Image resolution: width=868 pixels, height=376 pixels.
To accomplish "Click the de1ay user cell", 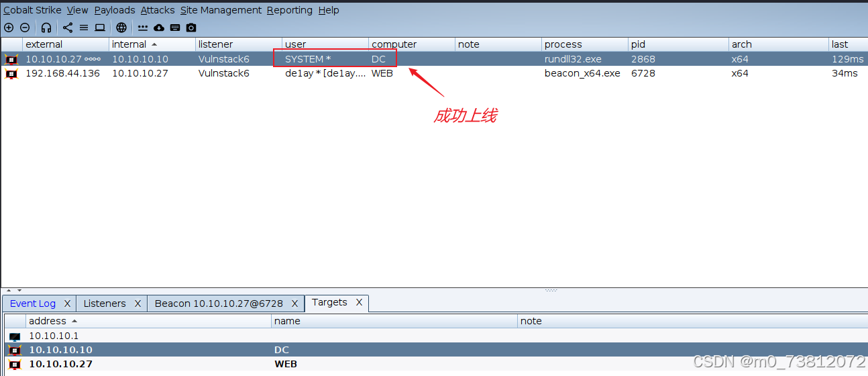I will pos(325,74).
